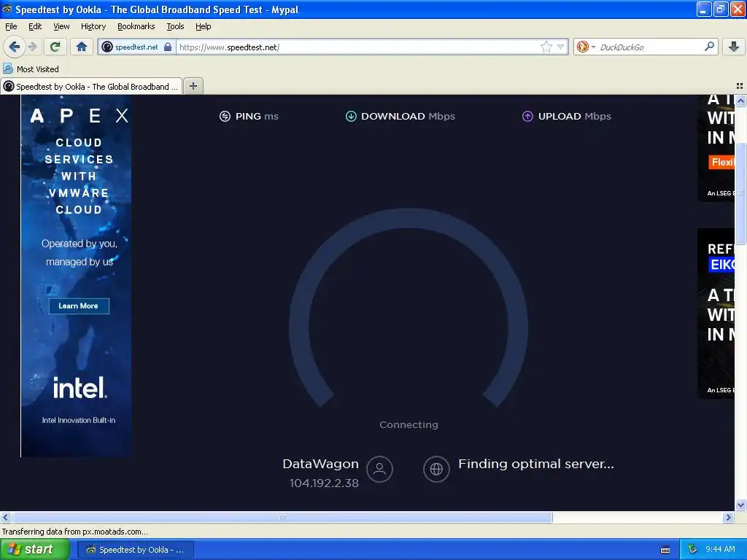Image resolution: width=747 pixels, height=560 pixels.
Task: Click the Intel logo in the ad
Action: tap(80, 388)
